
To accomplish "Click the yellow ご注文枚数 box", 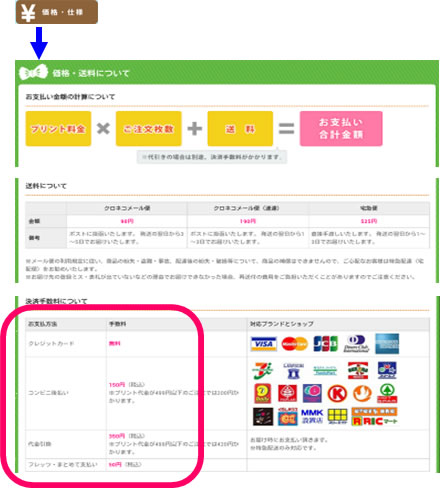I will point(149,129).
